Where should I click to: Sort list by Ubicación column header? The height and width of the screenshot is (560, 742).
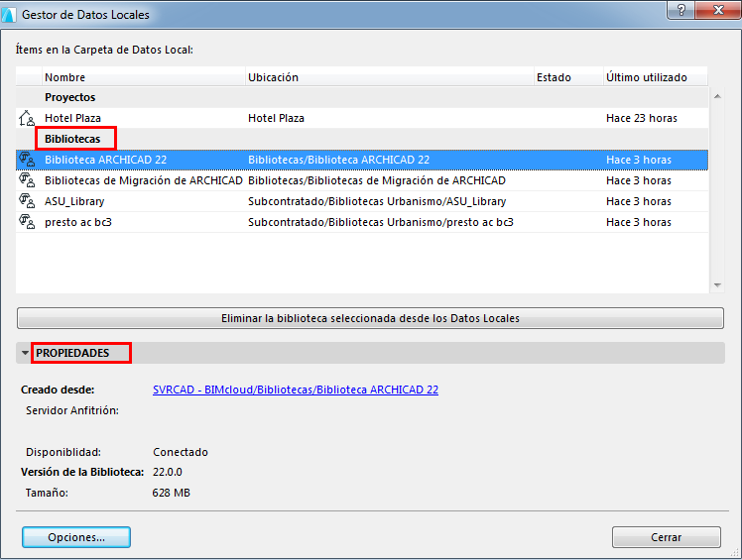click(x=390, y=77)
